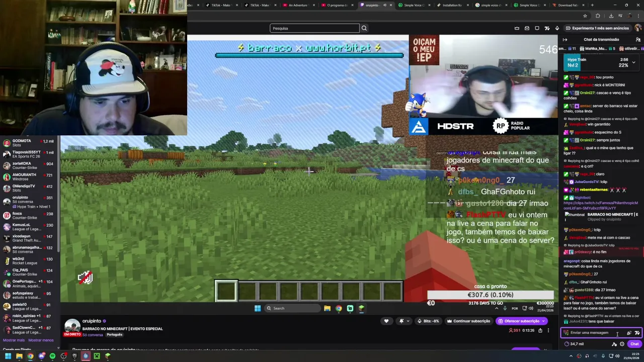Screen dimensions: 644x362
Task: Open OMendigoTV channel in sidebar
Action: [x=29, y=188]
